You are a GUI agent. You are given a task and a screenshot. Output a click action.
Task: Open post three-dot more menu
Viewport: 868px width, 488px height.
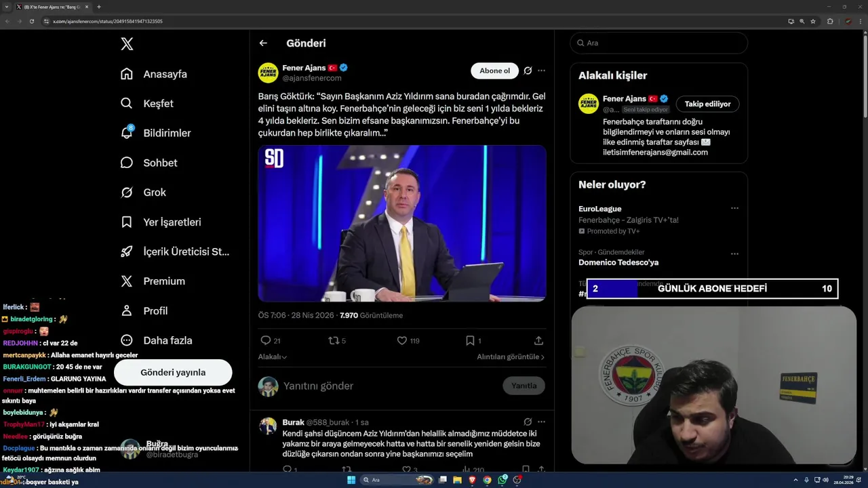click(541, 70)
